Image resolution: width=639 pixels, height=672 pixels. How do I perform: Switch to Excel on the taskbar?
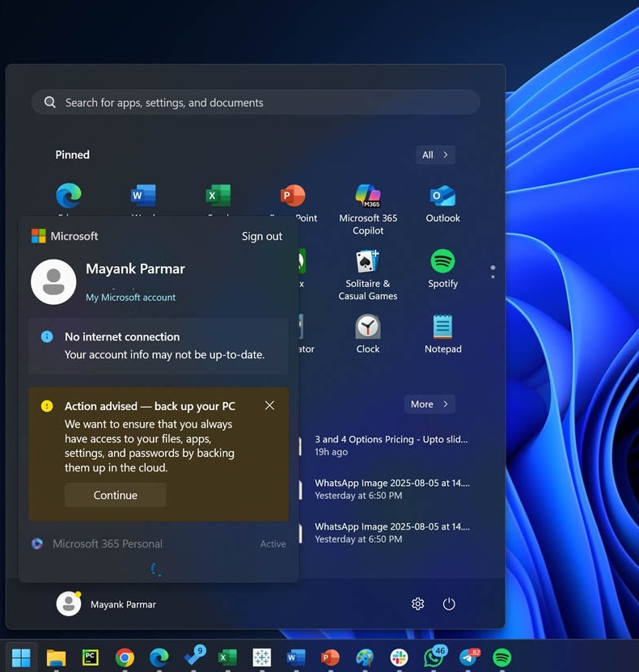click(x=227, y=657)
